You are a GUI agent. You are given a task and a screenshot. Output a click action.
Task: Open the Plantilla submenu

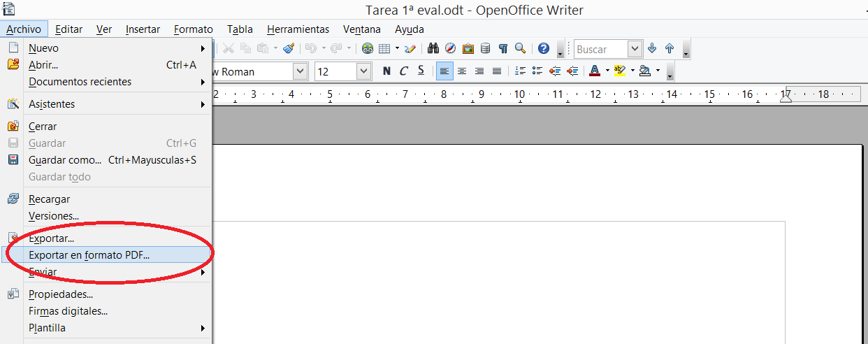point(107,328)
